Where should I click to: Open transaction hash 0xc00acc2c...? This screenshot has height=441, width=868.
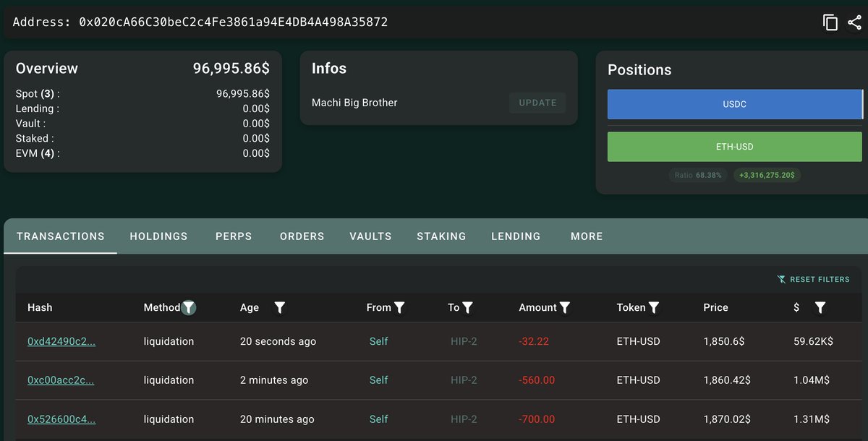[x=61, y=380]
